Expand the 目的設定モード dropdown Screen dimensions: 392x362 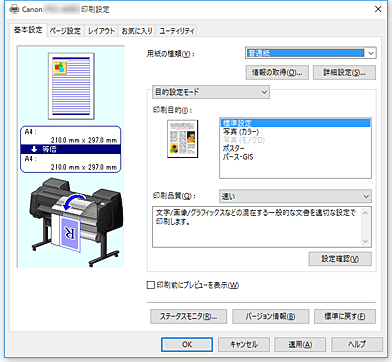coord(211,92)
